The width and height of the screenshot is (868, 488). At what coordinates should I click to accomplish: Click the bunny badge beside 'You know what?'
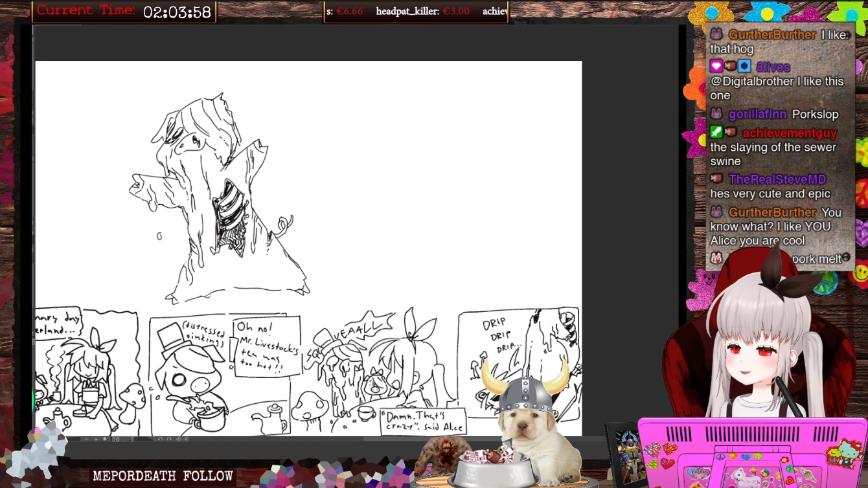click(x=716, y=212)
